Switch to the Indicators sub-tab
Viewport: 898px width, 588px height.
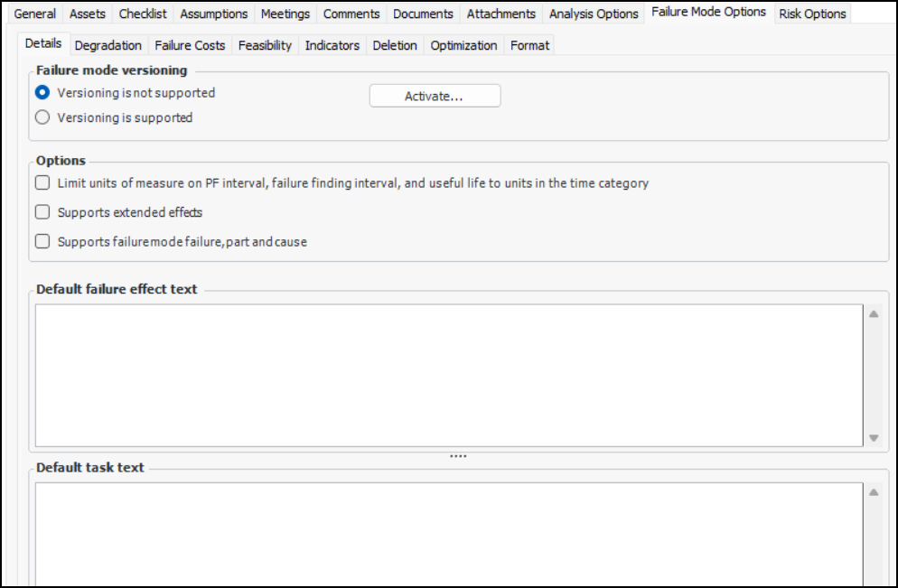[x=332, y=45]
